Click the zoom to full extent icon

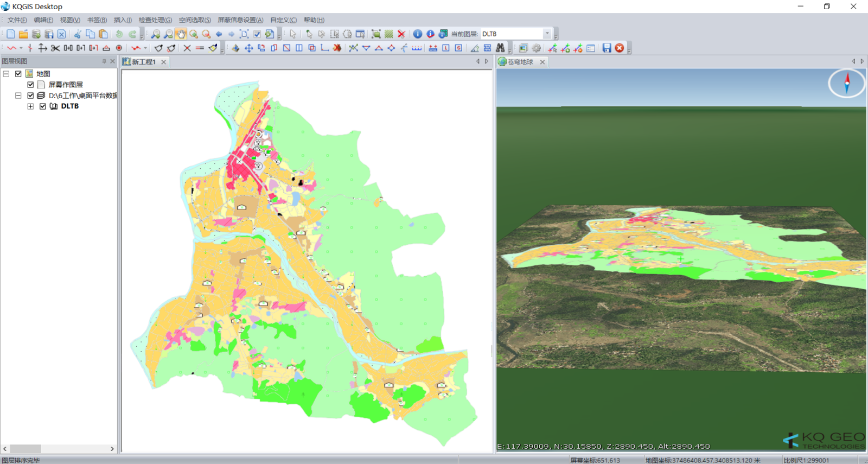point(244,34)
